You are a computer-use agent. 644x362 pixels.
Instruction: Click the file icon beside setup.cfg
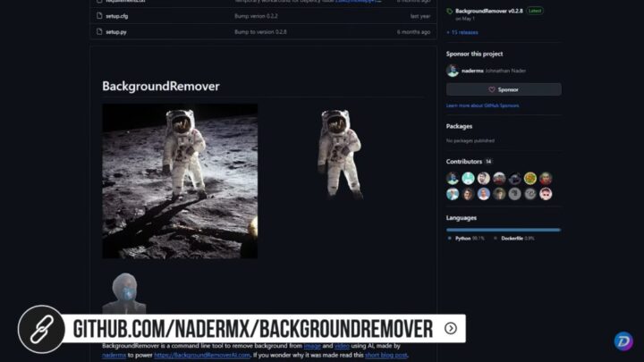(99, 15)
